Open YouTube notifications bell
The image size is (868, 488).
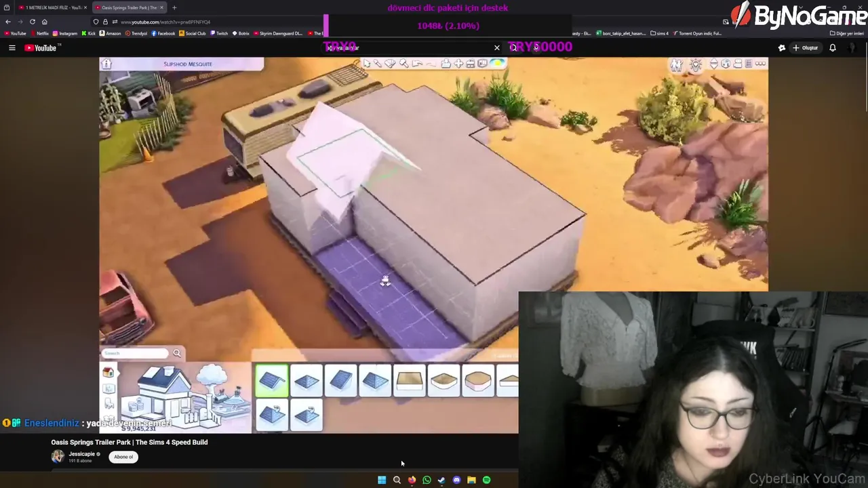(x=833, y=47)
